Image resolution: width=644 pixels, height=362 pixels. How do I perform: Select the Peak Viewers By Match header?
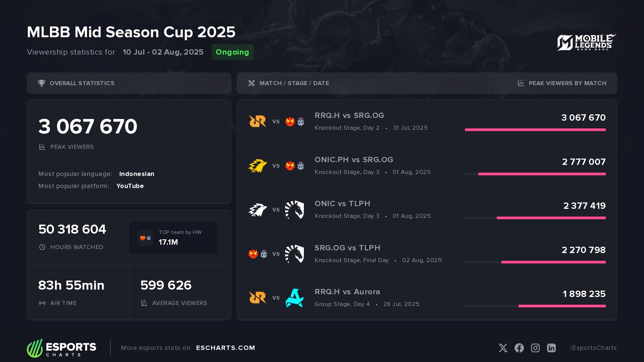pos(567,83)
